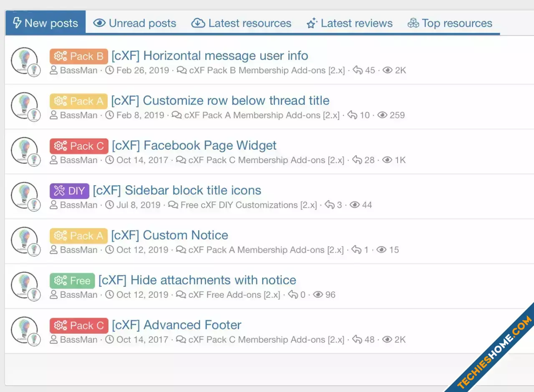
Task: Open forum link under Facebook Page Widget
Action: [x=266, y=160]
